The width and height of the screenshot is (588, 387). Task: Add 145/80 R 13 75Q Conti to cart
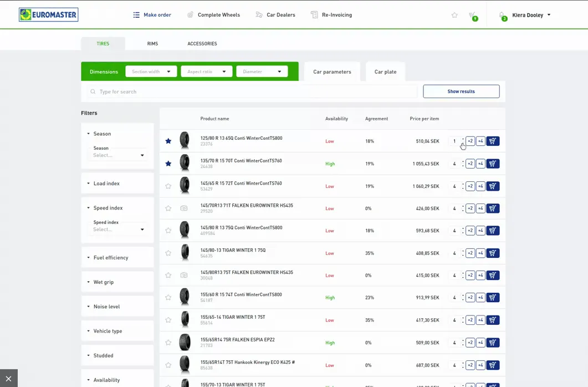493,230
